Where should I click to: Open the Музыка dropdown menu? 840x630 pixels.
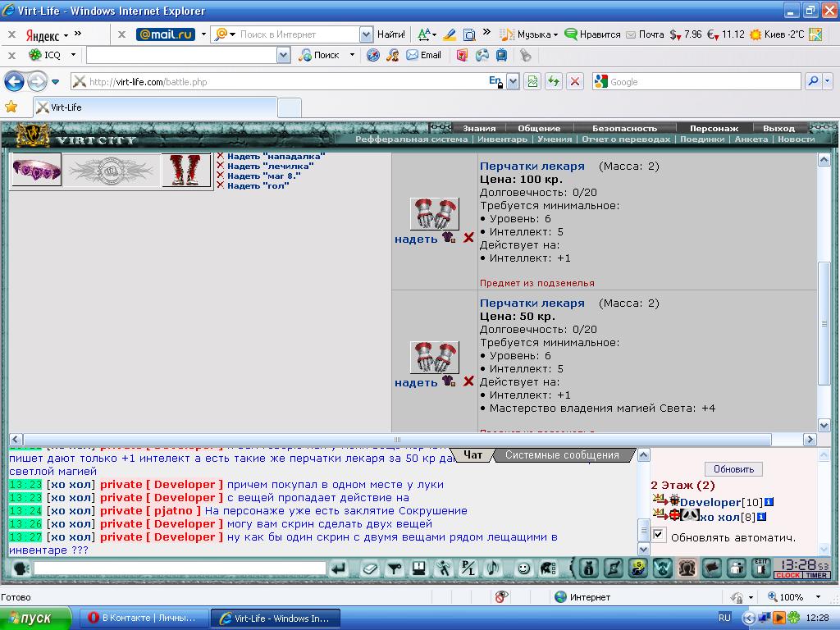(x=555, y=34)
